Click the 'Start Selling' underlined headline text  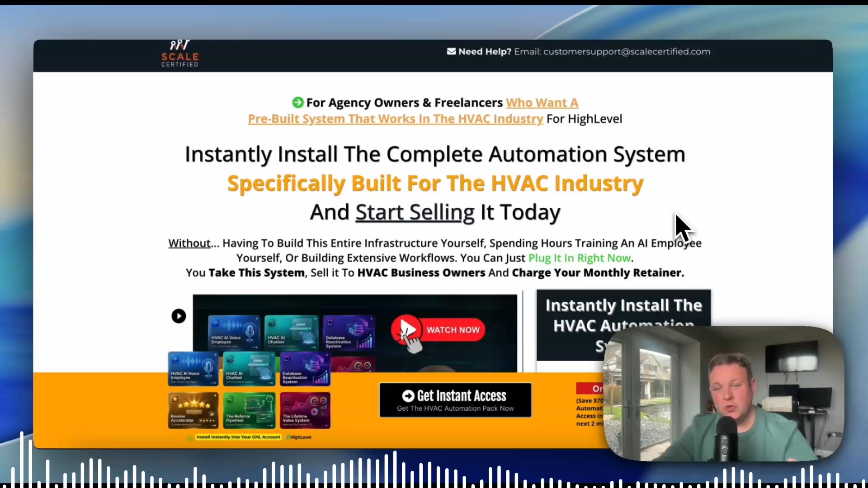point(415,212)
